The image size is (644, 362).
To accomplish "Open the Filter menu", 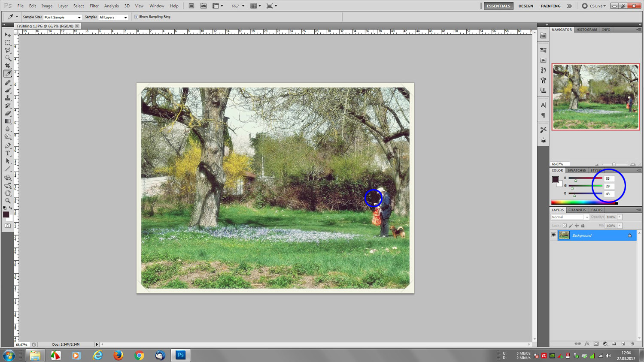I will [94, 6].
